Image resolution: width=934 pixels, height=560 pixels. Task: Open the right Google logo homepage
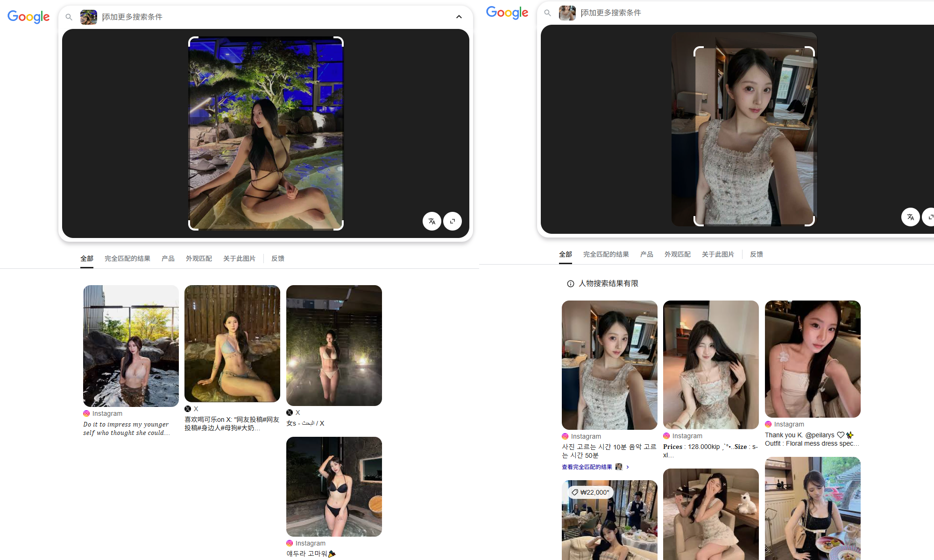click(507, 13)
